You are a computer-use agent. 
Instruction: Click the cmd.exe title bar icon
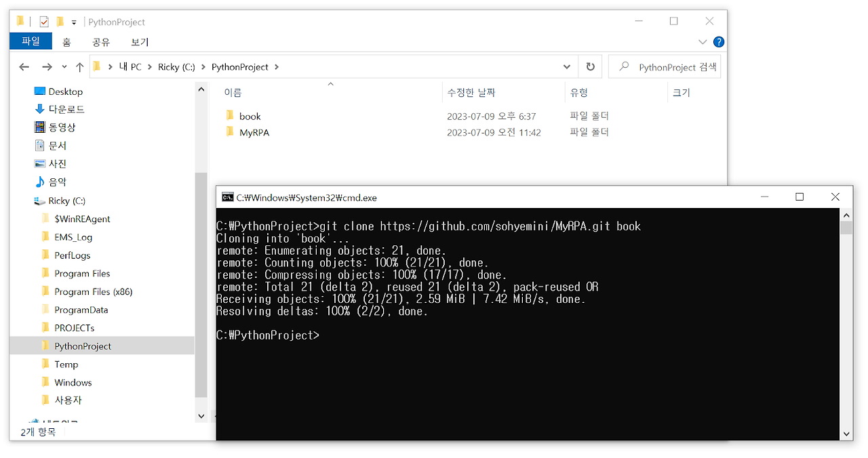228,197
